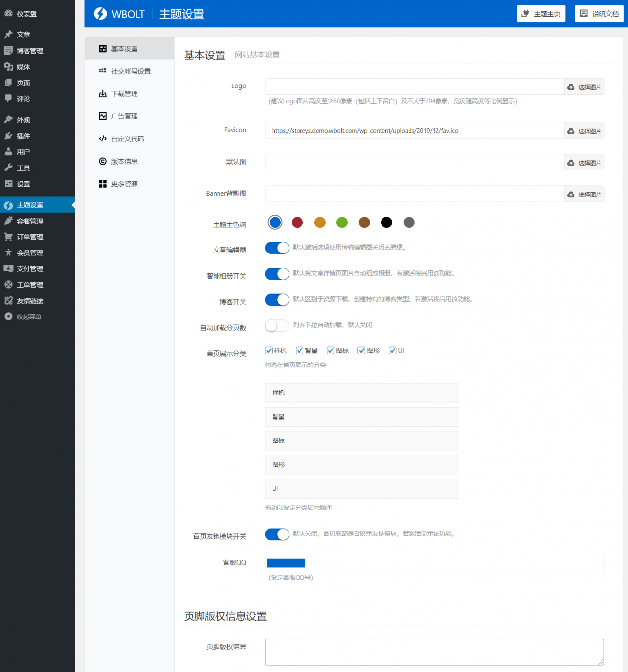This screenshot has width=628, height=672.
Task: Open the 插件 (Plugins) section
Action: click(23, 136)
